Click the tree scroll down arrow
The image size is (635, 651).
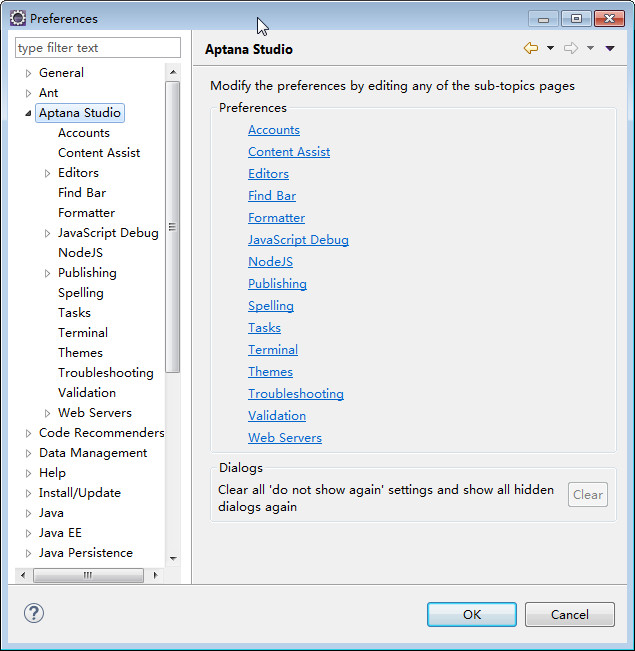pyautogui.click(x=173, y=558)
